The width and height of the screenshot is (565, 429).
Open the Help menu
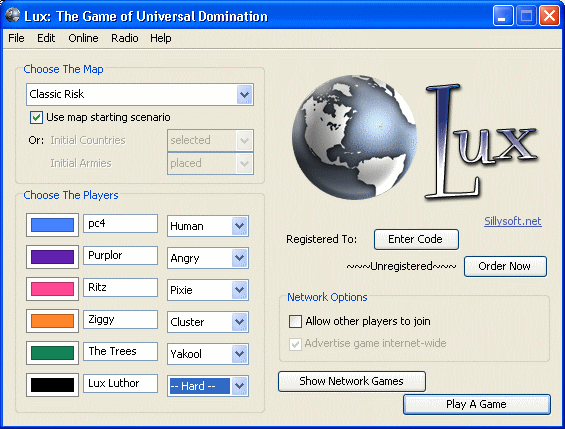coord(161,38)
